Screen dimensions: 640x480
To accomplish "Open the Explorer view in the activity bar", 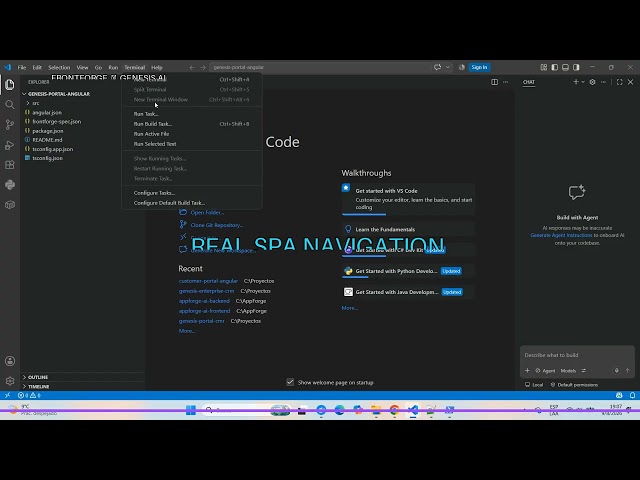I will (10, 84).
